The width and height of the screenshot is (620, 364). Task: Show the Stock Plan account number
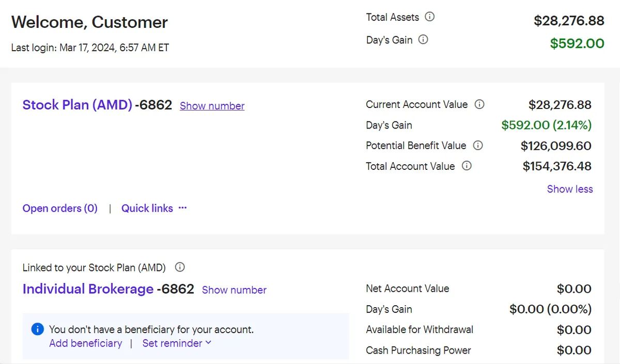pyautogui.click(x=212, y=106)
